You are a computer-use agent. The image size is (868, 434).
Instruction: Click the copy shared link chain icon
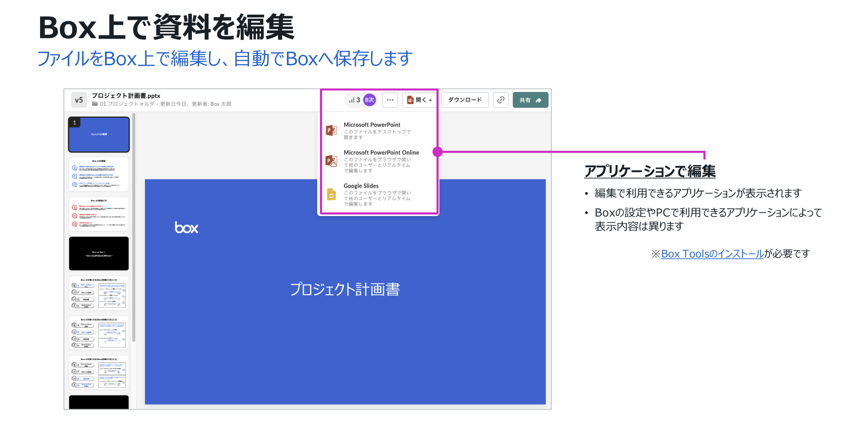[501, 100]
